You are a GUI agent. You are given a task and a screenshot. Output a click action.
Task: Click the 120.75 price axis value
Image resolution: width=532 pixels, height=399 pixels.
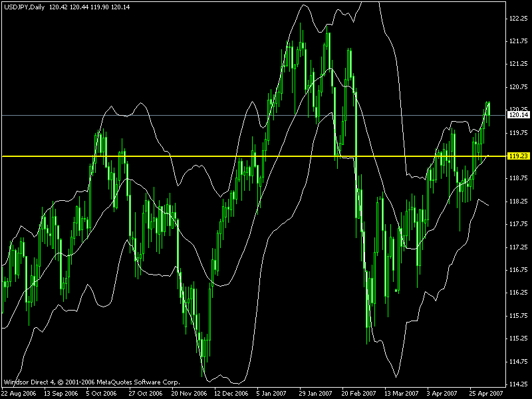tap(519, 87)
